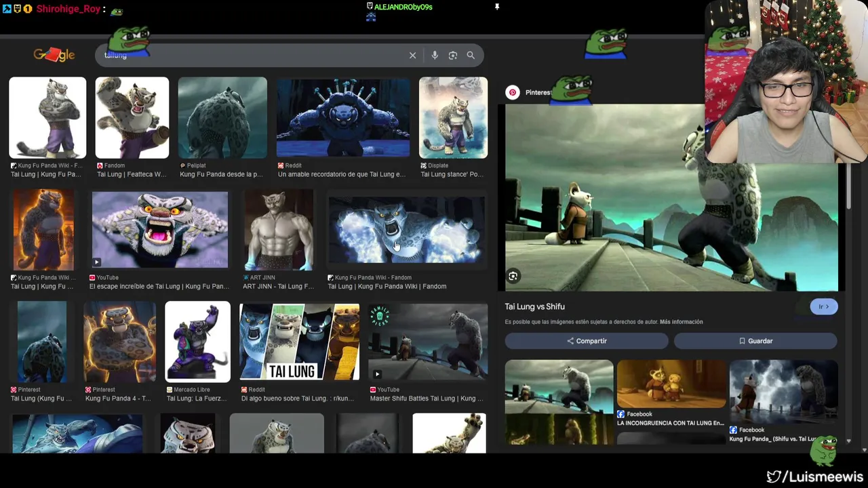Click 'Di algo bueno sobre Tai Lung' title
This screenshot has width=868, height=488.
[x=297, y=399]
